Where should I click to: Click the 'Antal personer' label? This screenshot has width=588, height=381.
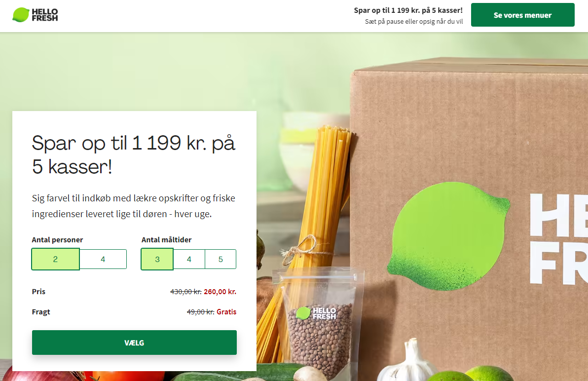click(57, 240)
